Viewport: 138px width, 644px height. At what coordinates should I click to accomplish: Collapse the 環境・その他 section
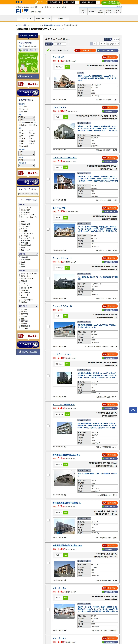click(28, 306)
